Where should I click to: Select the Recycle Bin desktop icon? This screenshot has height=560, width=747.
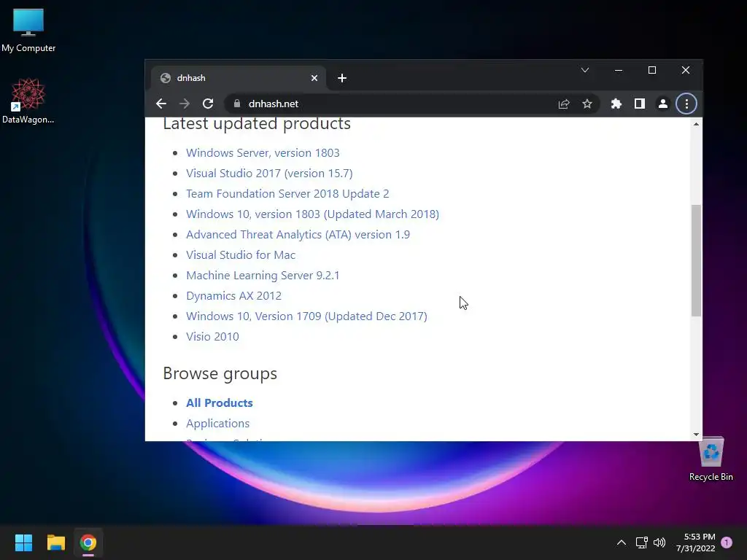(x=711, y=459)
